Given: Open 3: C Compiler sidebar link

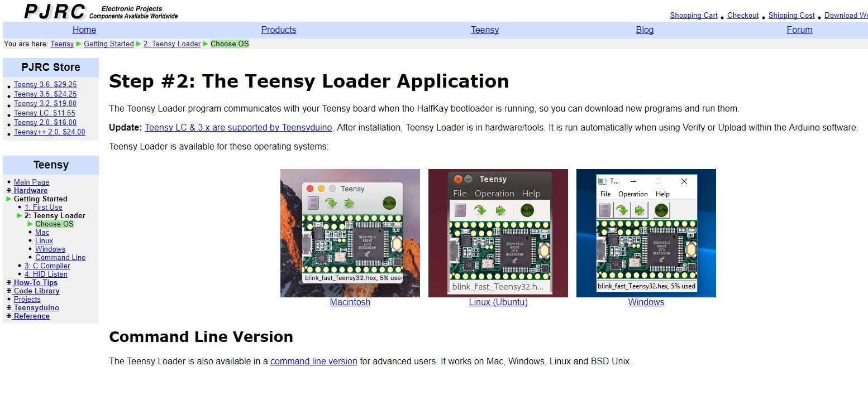Looking at the screenshot, I should (x=47, y=266).
